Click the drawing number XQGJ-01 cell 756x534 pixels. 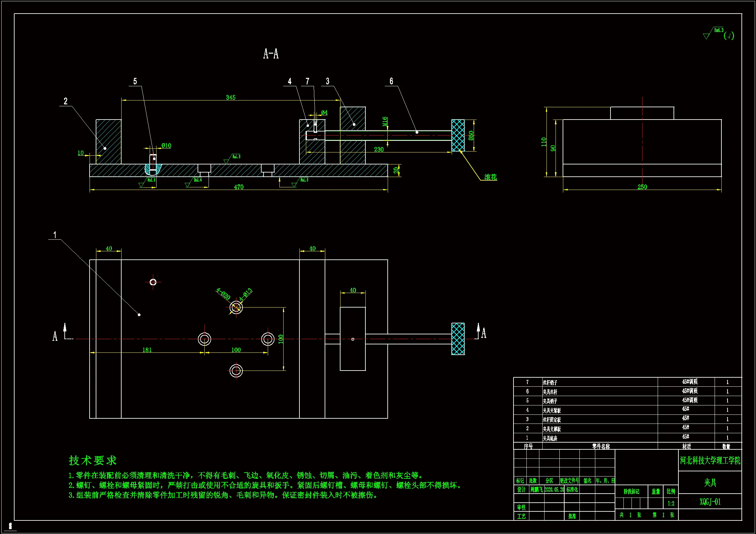click(710, 502)
